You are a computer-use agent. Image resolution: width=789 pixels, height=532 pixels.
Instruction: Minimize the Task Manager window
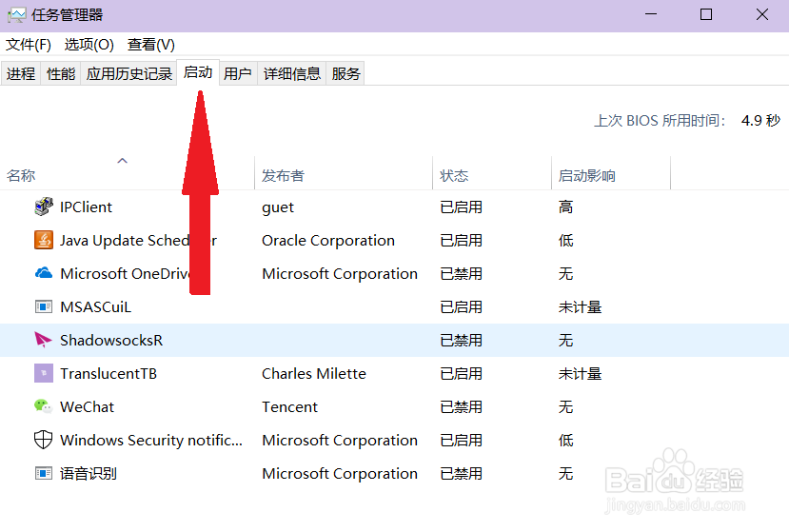pyautogui.click(x=651, y=14)
